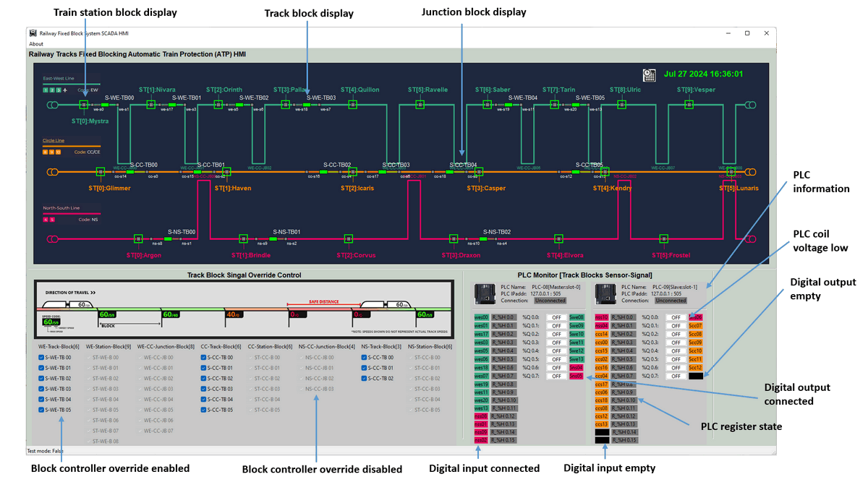Click the Circle Line legend label
The image size is (868, 482).
[54, 140]
